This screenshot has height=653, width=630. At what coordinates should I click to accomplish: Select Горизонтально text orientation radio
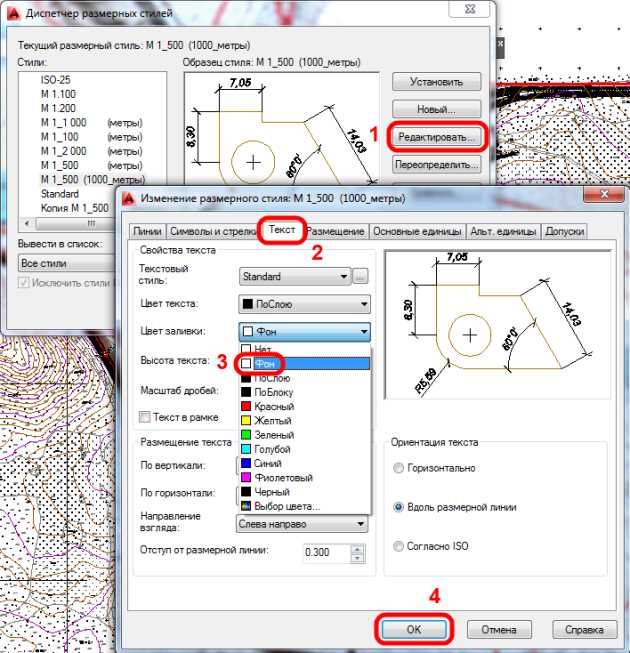398,468
